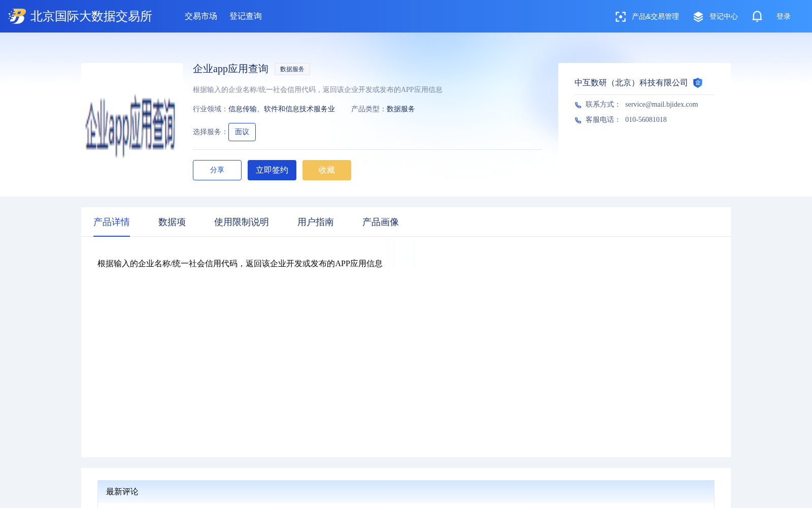812x508 pixels.
Task: Click the enterprise verified shield badge
Action: pos(698,83)
